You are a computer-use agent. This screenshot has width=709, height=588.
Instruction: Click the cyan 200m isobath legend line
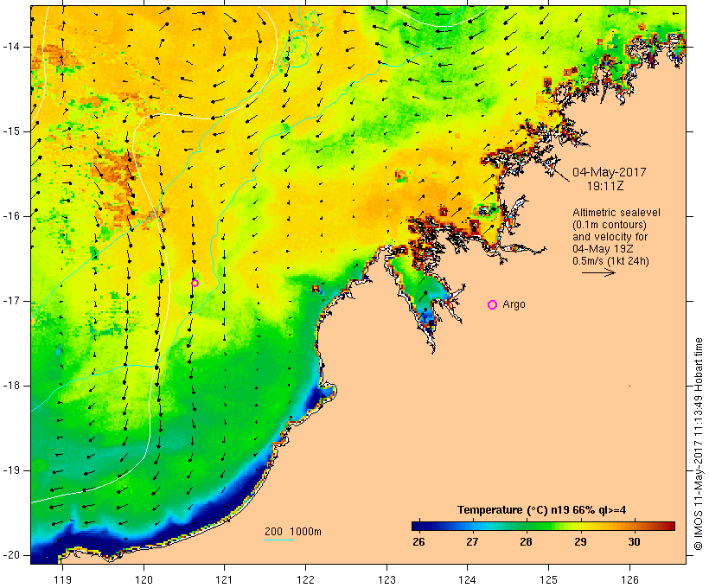coord(279,540)
